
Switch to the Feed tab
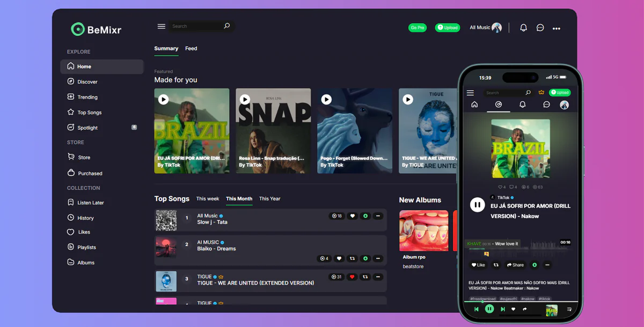[191, 48]
